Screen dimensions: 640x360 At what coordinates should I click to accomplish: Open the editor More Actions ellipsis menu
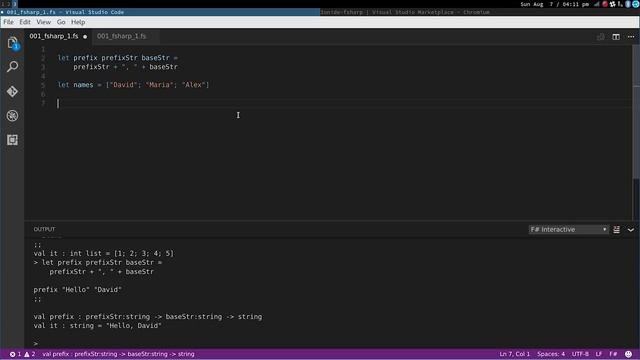pos(631,37)
